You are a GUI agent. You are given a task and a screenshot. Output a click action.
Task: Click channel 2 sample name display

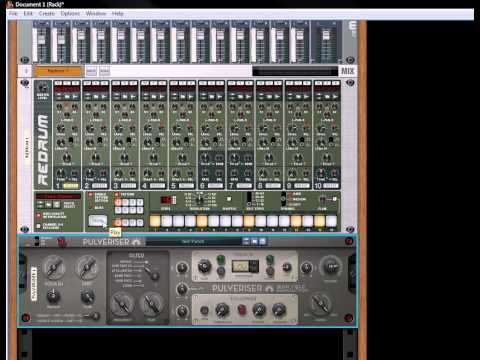pyautogui.click(x=96, y=90)
